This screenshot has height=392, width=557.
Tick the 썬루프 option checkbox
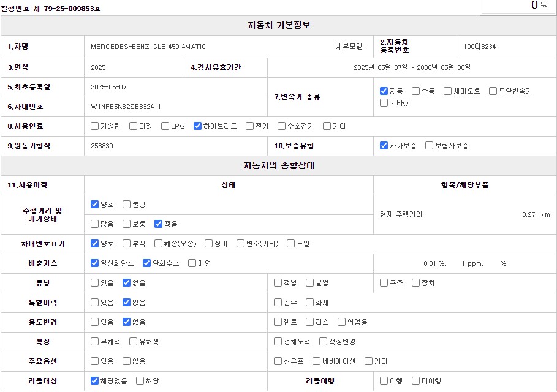278,361
